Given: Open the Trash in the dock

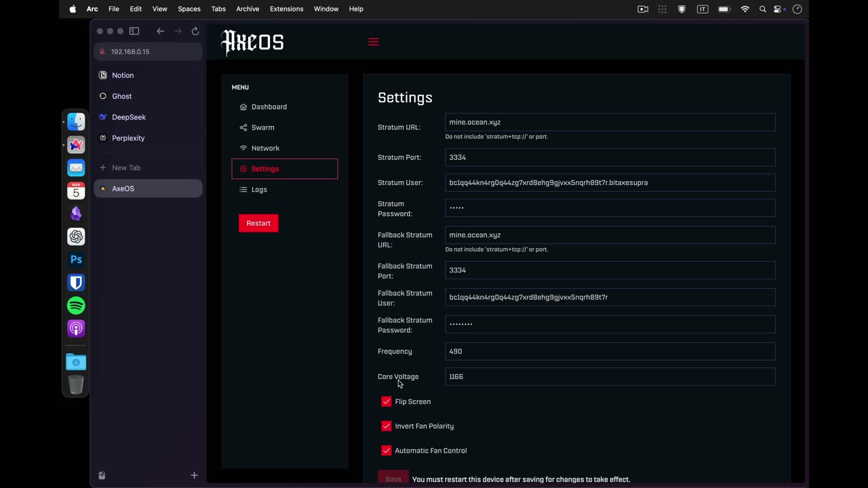Looking at the screenshot, I should (x=76, y=384).
